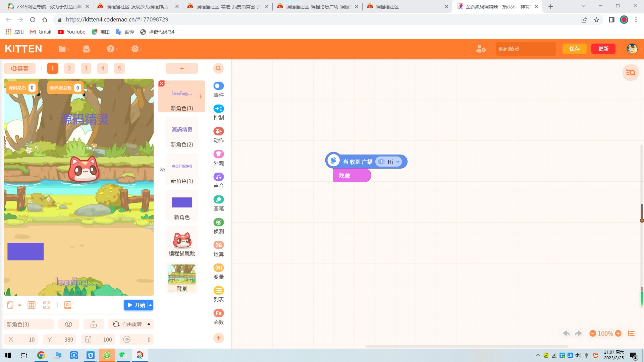Switch to screen tab 3
644x362 pixels.
pos(86,68)
